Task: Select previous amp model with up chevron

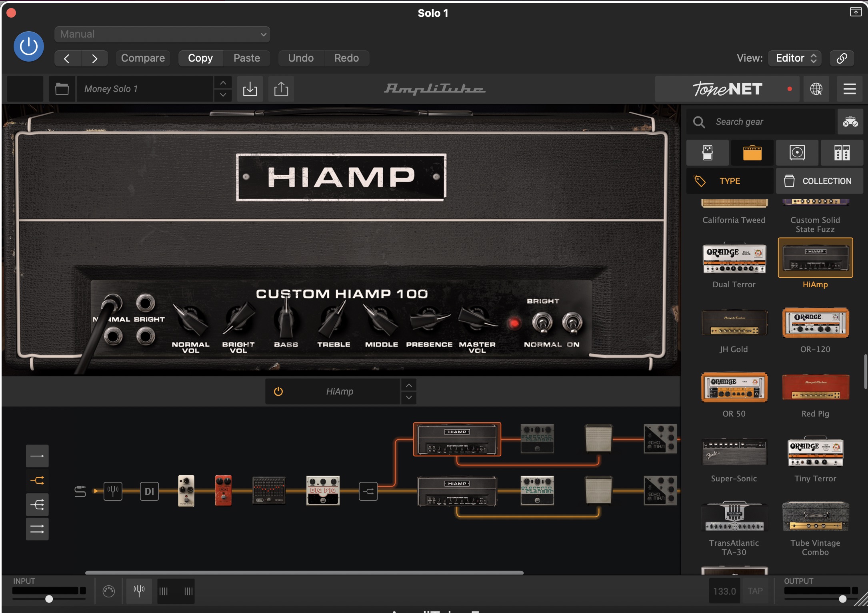Action: pyautogui.click(x=409, y=385)
